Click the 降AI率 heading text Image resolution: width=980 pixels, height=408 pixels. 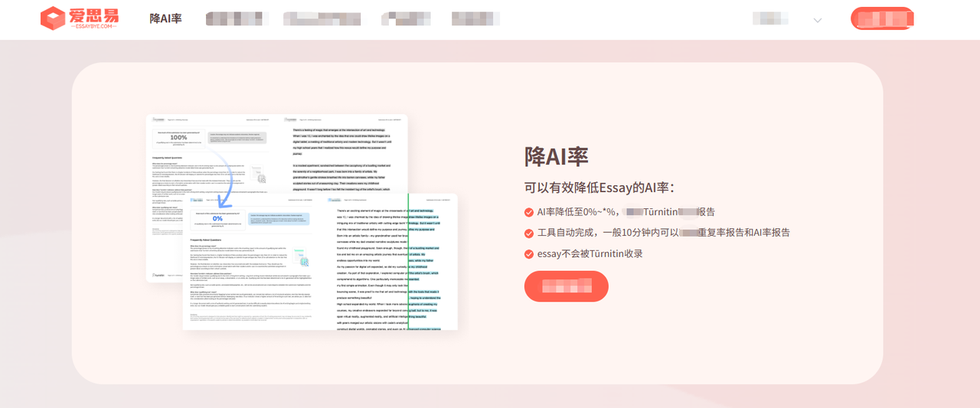(x=557, y=156)
